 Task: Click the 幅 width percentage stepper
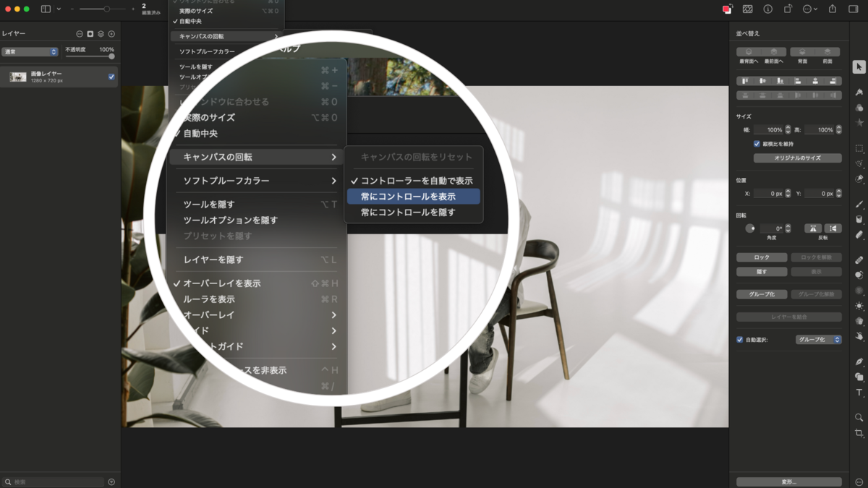tap(788, 130)
